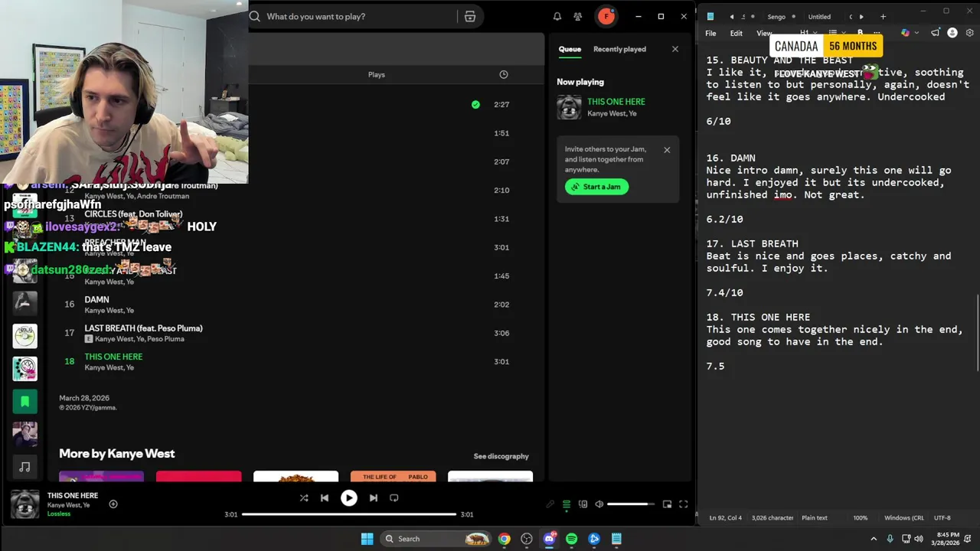Open list formatting dropdown in Notepad
This screenshot has width=980, height=551.
coord(836,33)
